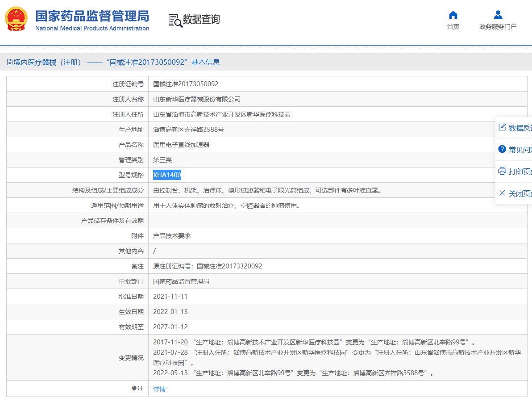
Task: Click expiry date 2027-01-12
Action: [x=170, y=327]
